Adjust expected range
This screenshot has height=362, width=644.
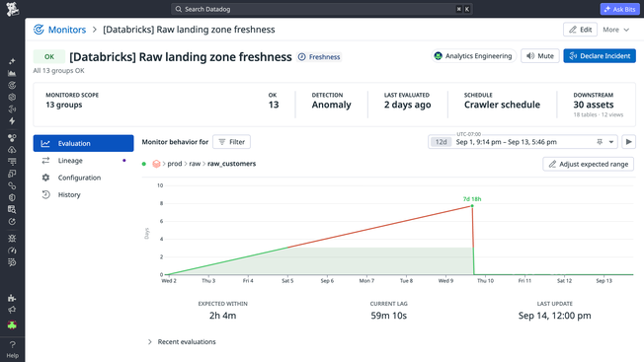(588, 164)
